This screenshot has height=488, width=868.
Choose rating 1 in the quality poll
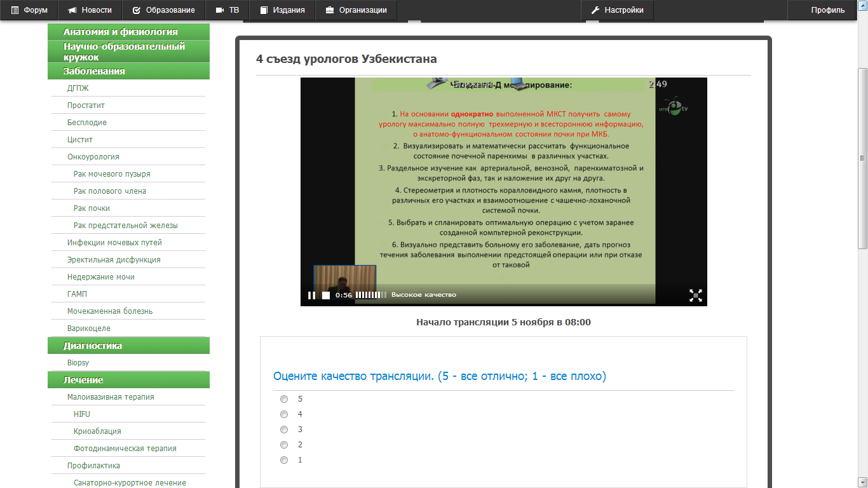pyautogui.click(x=284, y=460)
